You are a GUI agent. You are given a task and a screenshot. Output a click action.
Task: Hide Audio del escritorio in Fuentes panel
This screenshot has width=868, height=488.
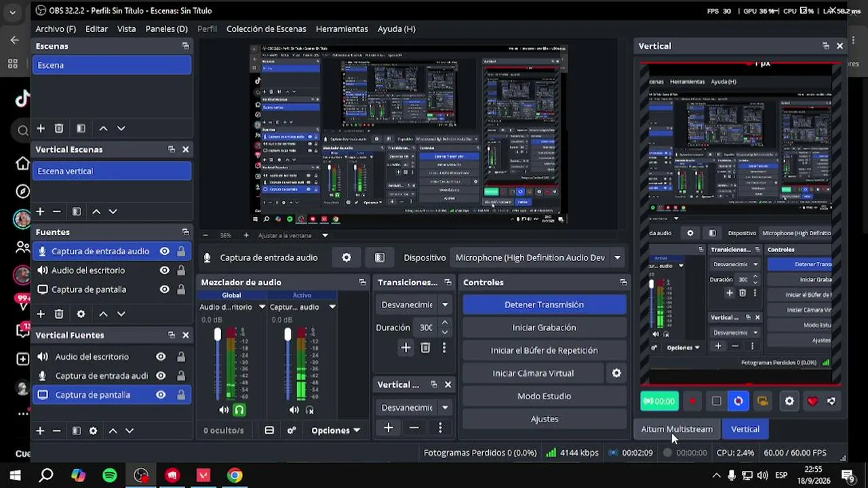coord(164,270)
